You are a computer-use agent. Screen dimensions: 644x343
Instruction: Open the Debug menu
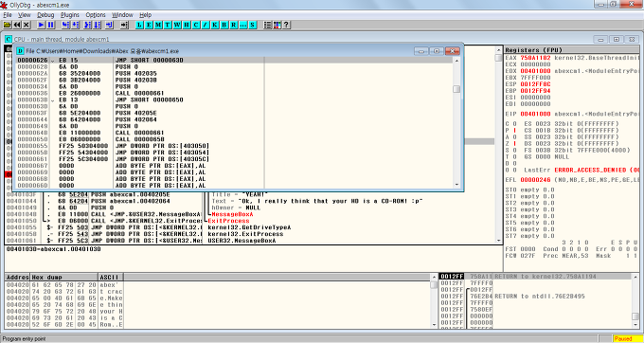coord(45,15)
